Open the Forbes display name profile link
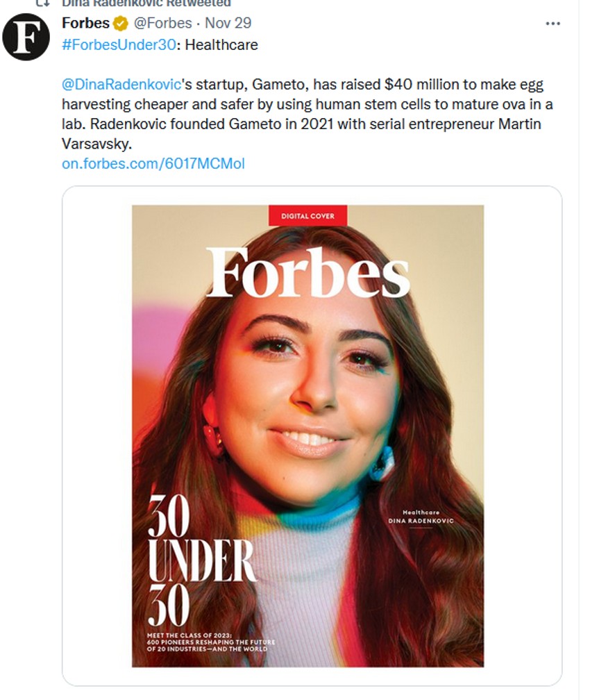The height and width of the screenshot is (700, 590). (x=85, y=23)
